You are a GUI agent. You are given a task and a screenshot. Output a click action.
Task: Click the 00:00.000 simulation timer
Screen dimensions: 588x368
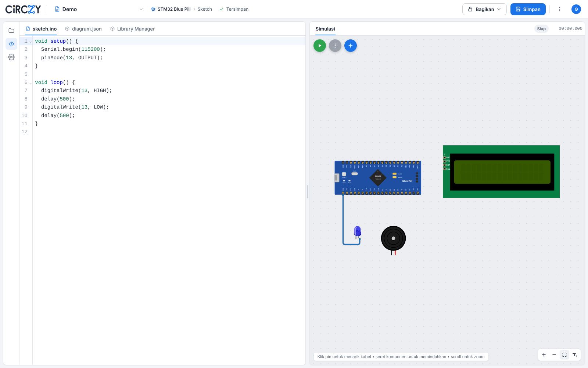570,29
